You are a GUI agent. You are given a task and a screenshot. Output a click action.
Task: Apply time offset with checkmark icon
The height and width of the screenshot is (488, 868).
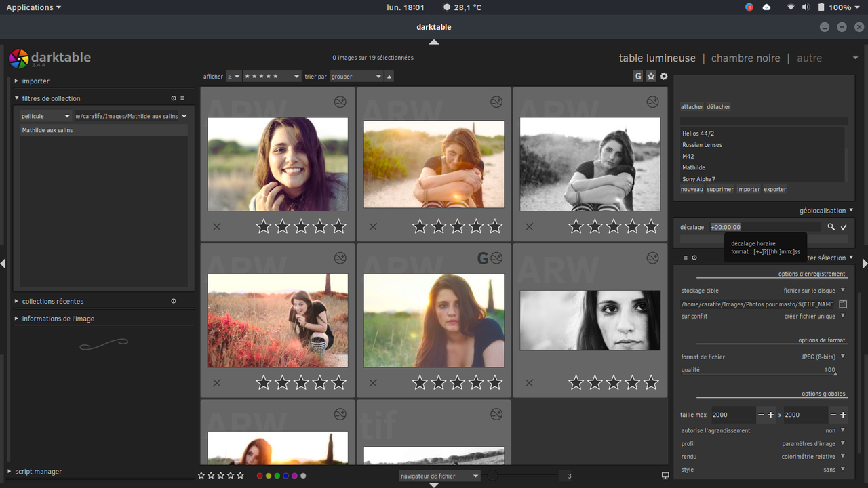pos(844,227)
